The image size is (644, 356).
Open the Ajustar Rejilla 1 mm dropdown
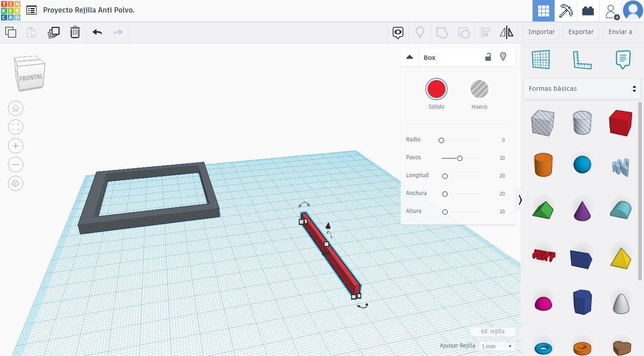click(x=496, y=346)
